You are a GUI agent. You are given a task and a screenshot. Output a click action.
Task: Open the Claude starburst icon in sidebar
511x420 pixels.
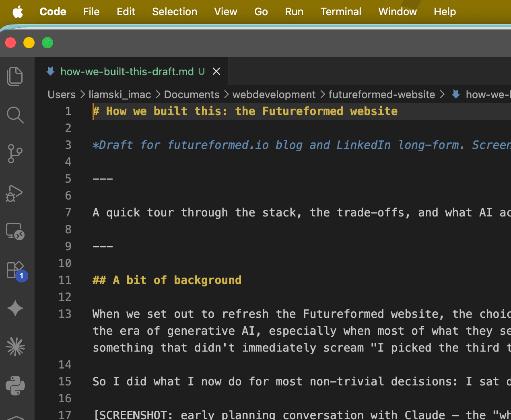coord(15,347)
